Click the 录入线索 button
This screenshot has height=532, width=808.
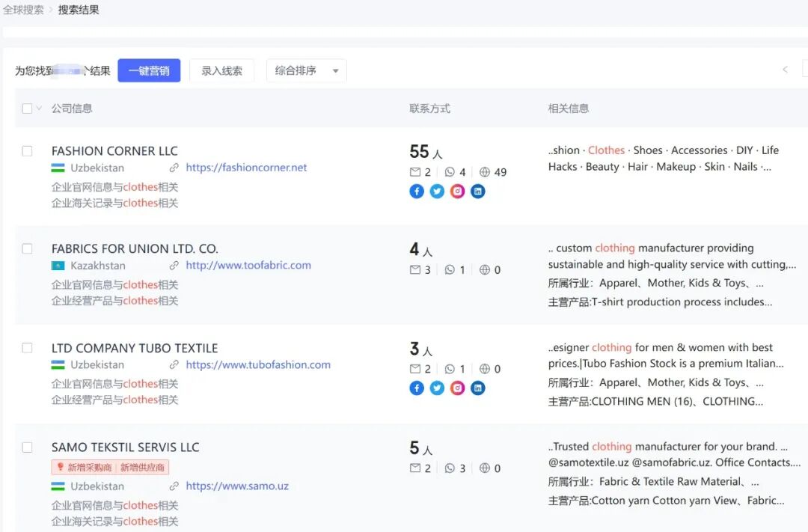tap(221, 70)
